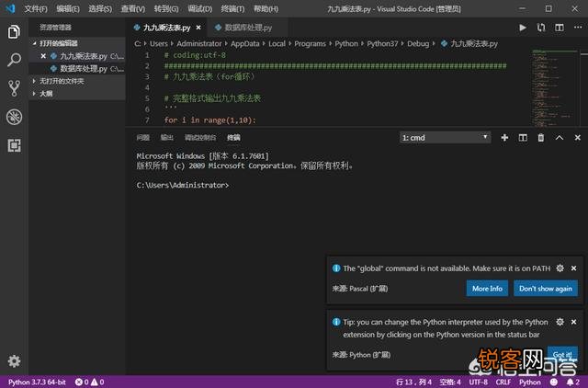Split the terminal panel
588x388 pixels.
click(x=523, y=138)
